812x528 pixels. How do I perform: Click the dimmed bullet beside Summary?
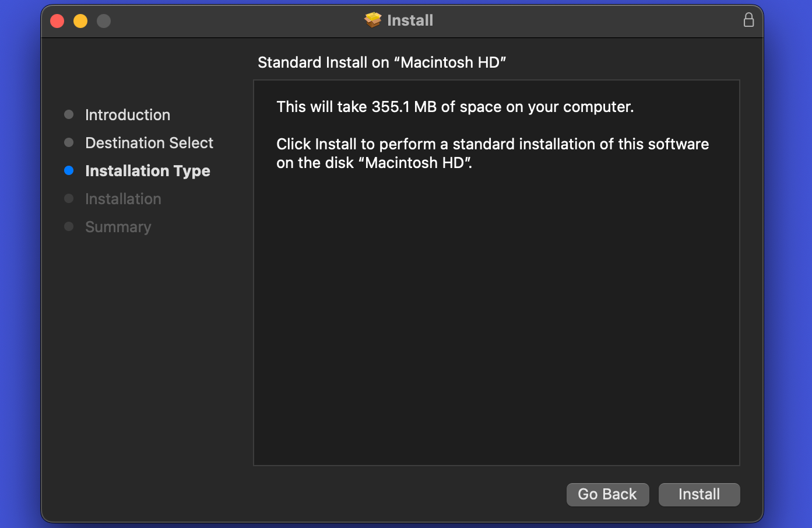coord(69,226)
